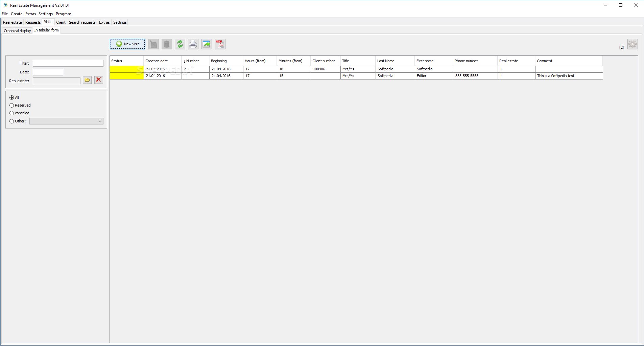Select the All radio button
This screenshot has height=346, width=644.
coord(11,97)
